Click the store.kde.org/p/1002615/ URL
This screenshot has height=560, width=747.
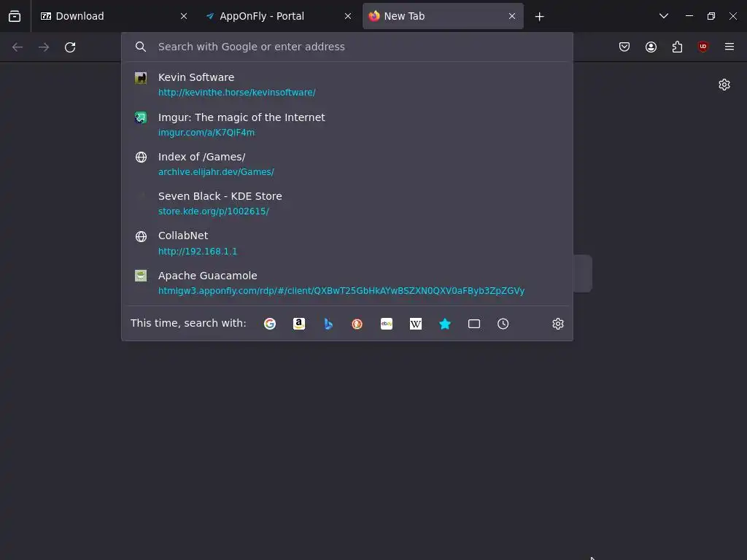(214, 211)
